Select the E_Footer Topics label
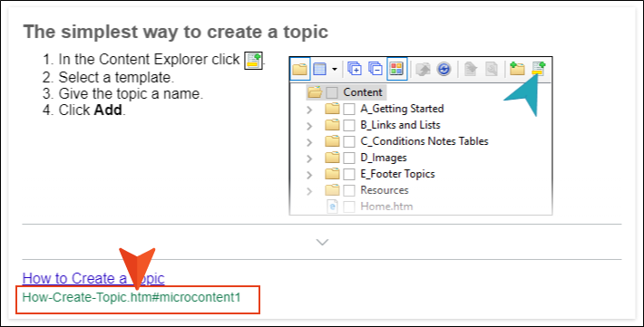 point(397,174)
